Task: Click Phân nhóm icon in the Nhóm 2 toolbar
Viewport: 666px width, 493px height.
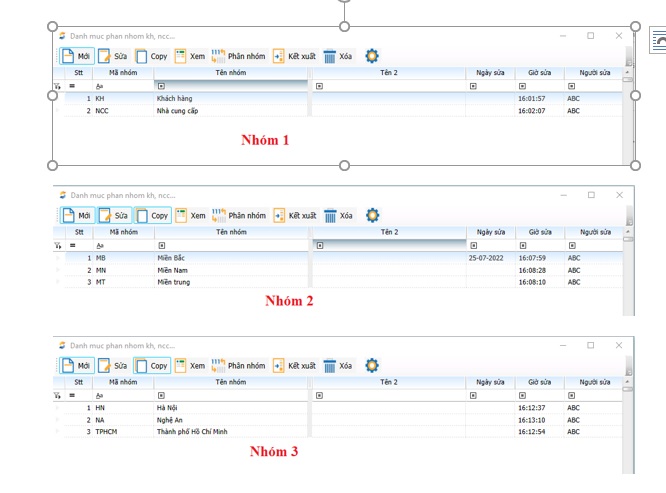Action: (219, 215)
